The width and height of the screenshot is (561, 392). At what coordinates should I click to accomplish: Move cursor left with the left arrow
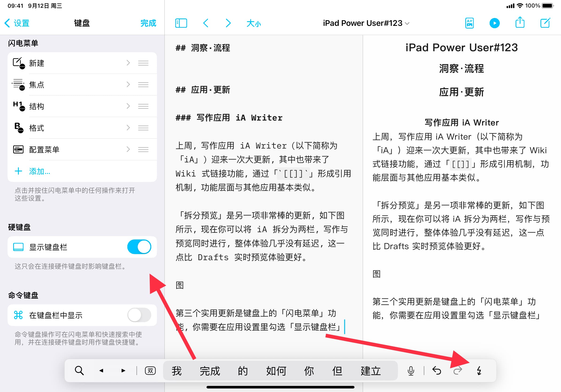click(101, 370)
